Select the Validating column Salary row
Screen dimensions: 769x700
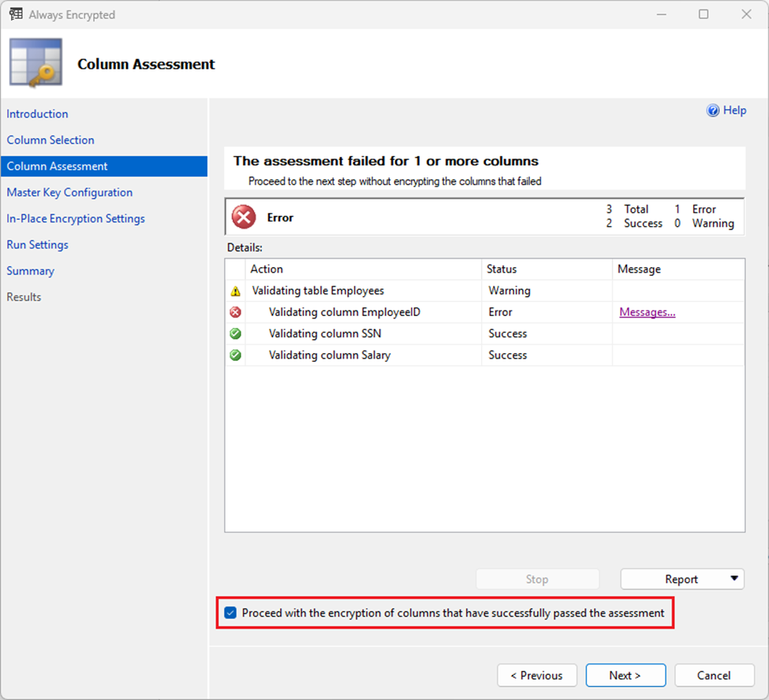(x=484, y=355)
